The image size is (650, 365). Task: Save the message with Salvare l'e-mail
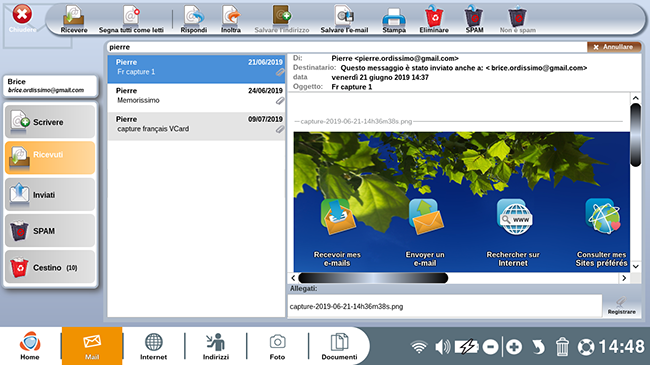tap(344, 19)
